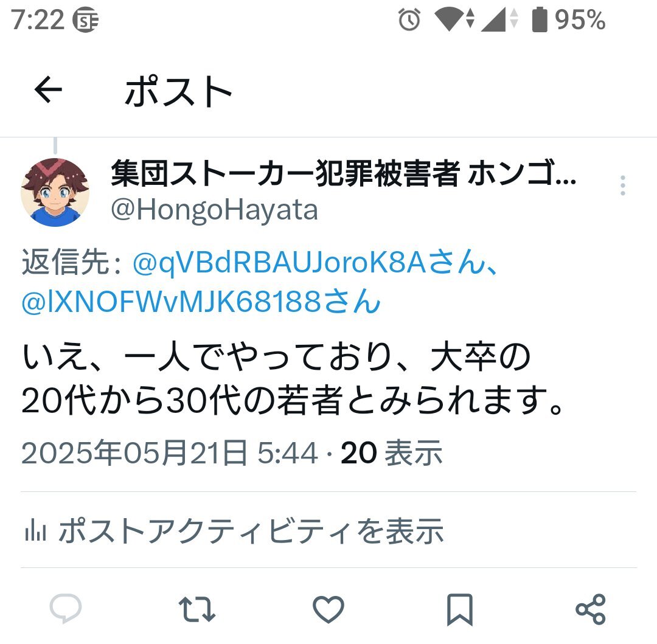The image size is (657, 644).
Task: Repost this post with the retweet icon
Action: [x=197, y=609]
